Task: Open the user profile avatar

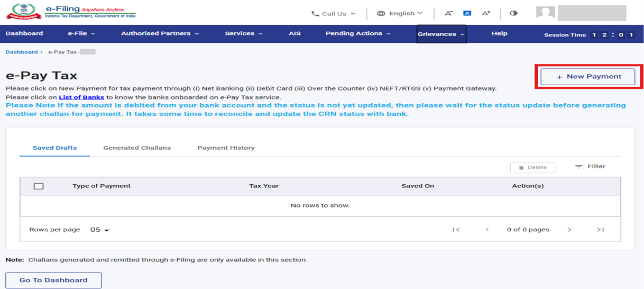Action: click(545, 13)
